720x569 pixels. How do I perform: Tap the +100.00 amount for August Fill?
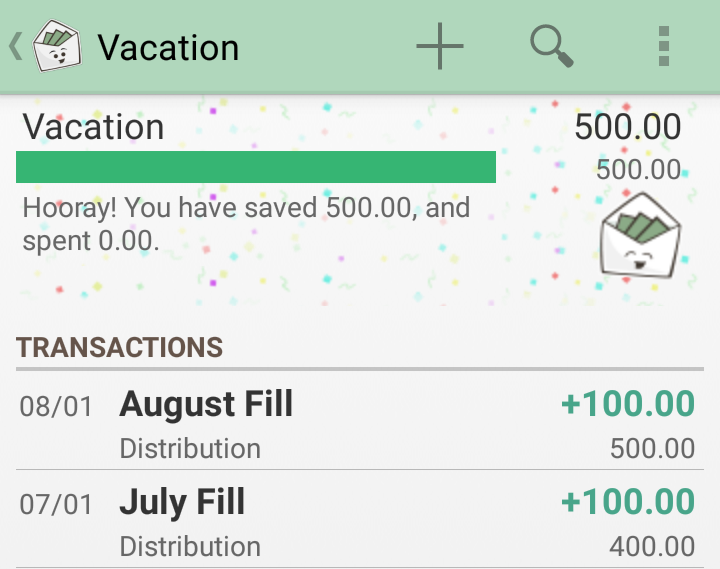click(x=628, y=404)
